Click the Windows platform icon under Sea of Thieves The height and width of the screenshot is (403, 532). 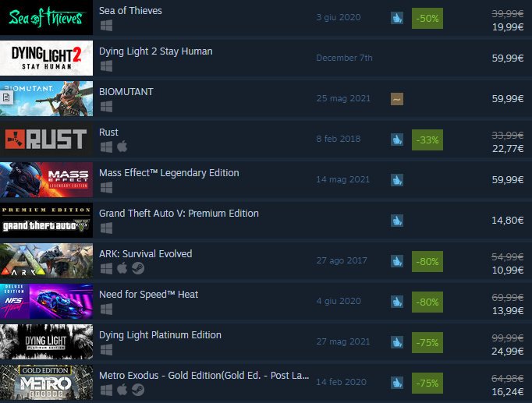pos(107,26)
